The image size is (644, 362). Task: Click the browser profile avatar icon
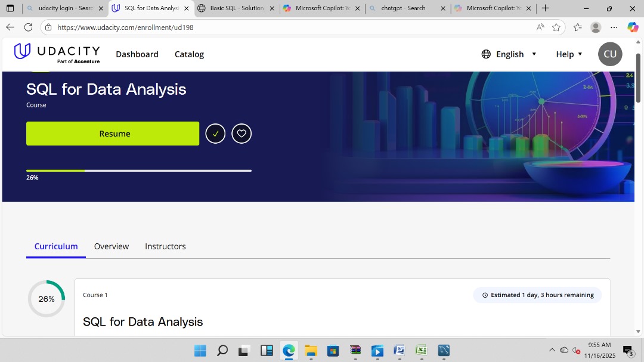pos(595,27)
